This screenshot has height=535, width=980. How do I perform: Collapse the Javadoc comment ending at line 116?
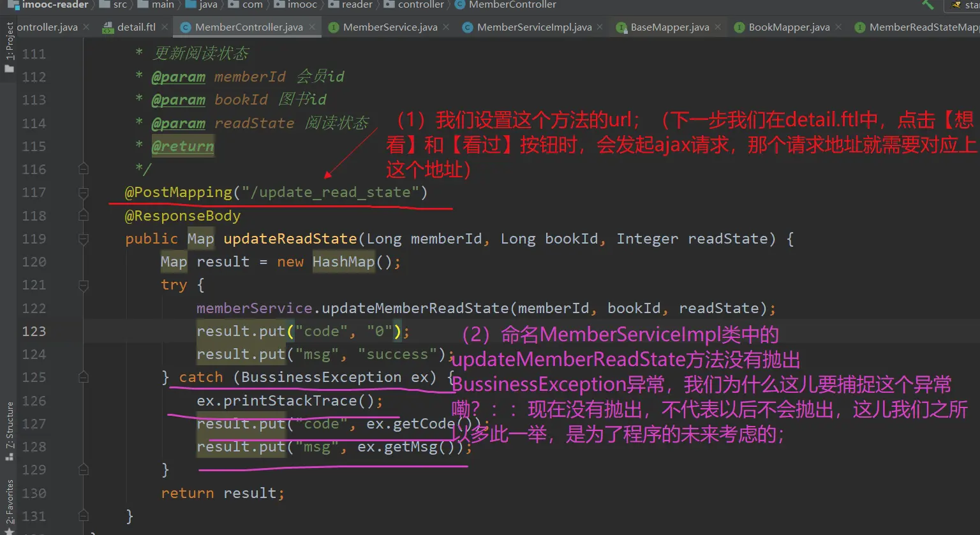click(84, 169)
